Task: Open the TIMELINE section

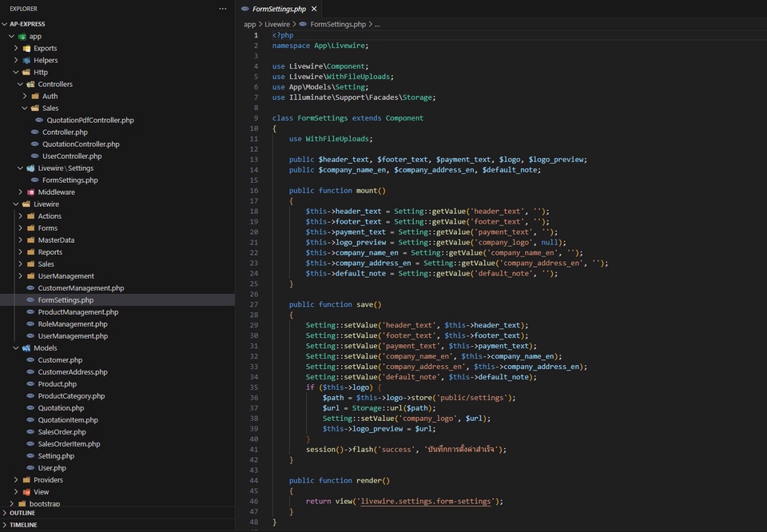Action: pyautogui.click(x=24, y=525)
